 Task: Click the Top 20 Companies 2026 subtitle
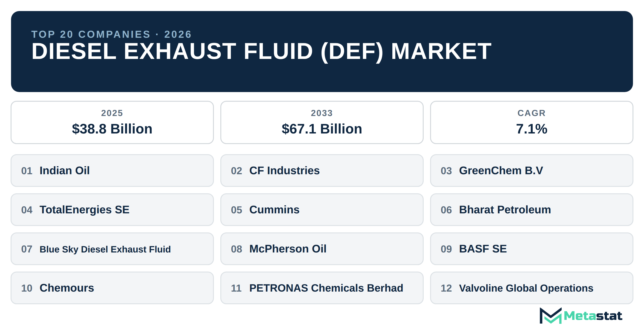point(112,34)
